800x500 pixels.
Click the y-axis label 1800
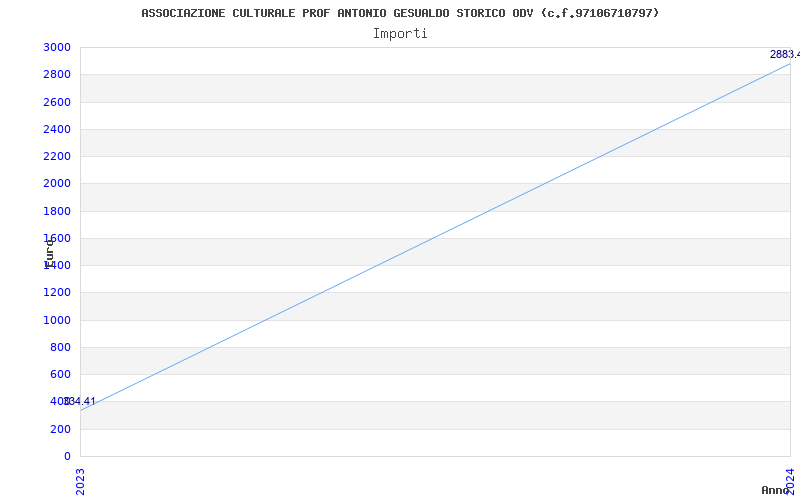pos(57,211)
